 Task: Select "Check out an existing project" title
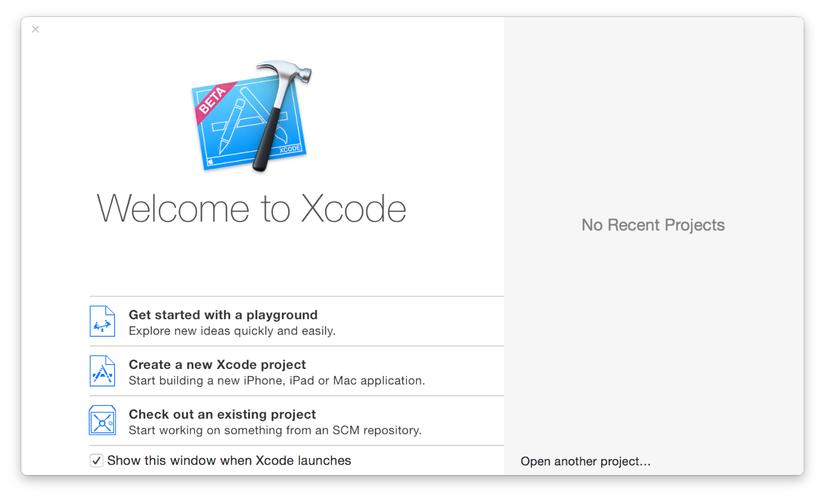coord(222,414)
